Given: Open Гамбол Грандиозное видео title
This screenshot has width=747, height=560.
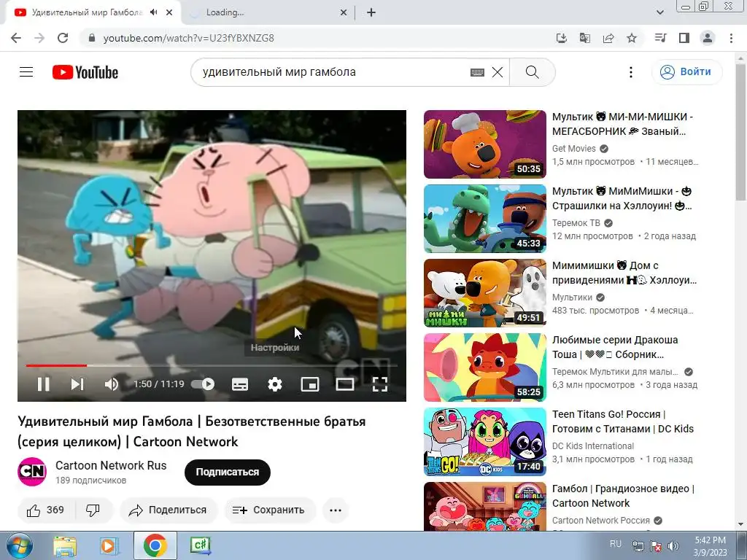Looking at the screenshot, I should click(623, 496).
